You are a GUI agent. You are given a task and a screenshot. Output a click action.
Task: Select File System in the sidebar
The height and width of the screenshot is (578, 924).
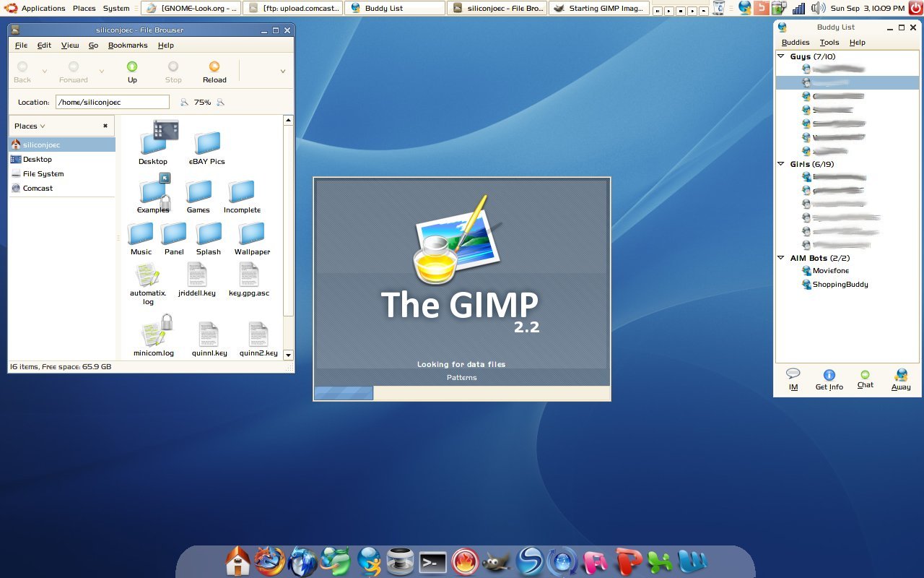62,173
